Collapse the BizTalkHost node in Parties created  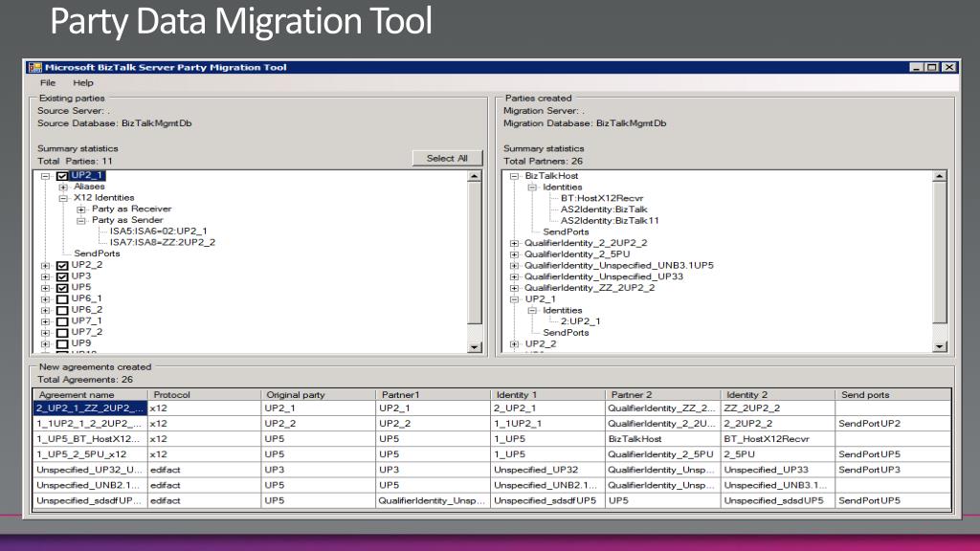(x=514, y=176)
